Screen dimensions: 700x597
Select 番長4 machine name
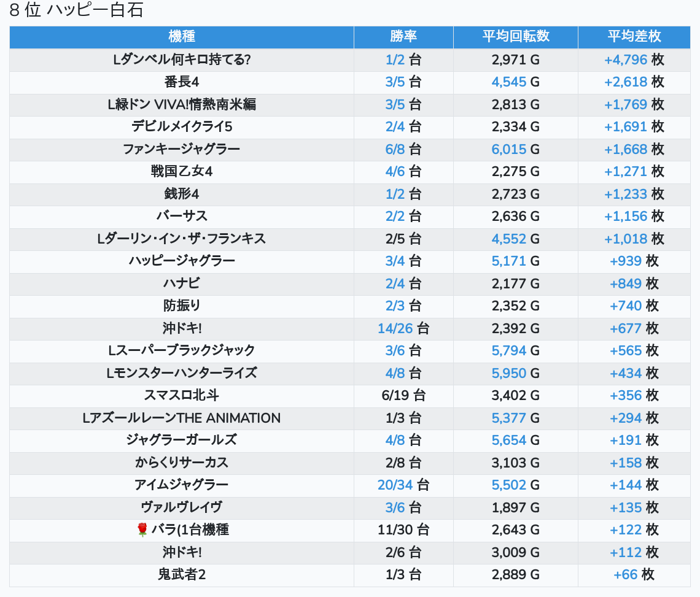point(182,82)
